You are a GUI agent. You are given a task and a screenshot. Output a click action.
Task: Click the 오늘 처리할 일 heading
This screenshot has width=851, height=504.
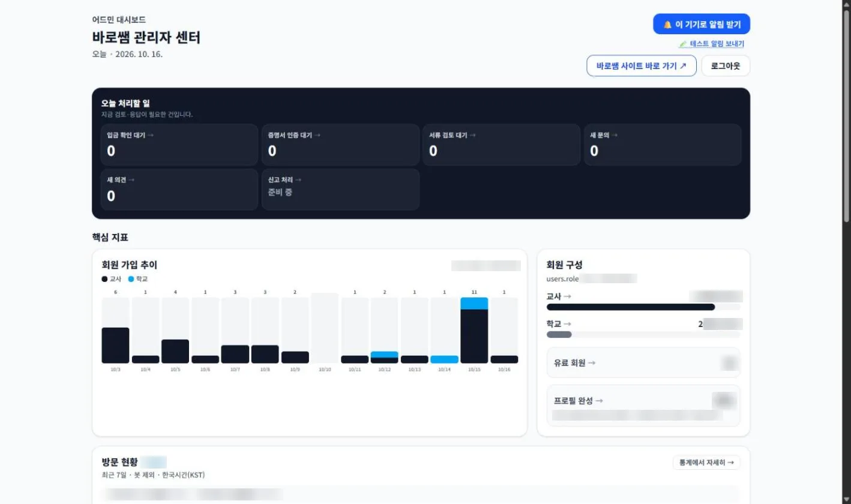point(125,103)
